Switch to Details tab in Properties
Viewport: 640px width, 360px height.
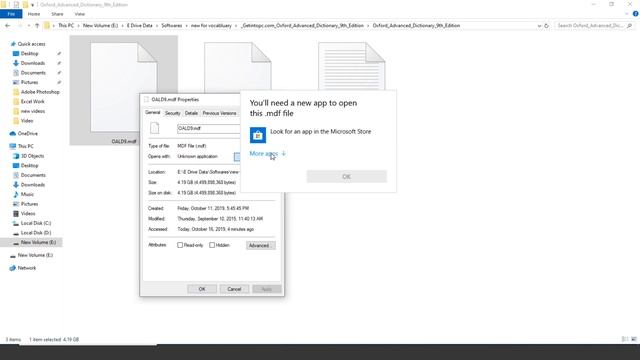pos(191,113)
